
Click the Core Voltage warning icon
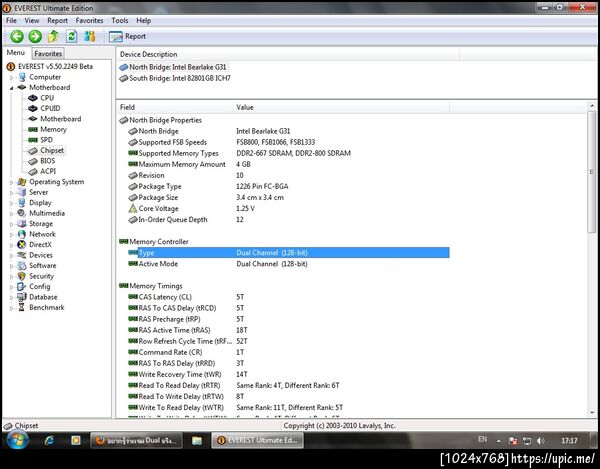click(x=133, y=209)
